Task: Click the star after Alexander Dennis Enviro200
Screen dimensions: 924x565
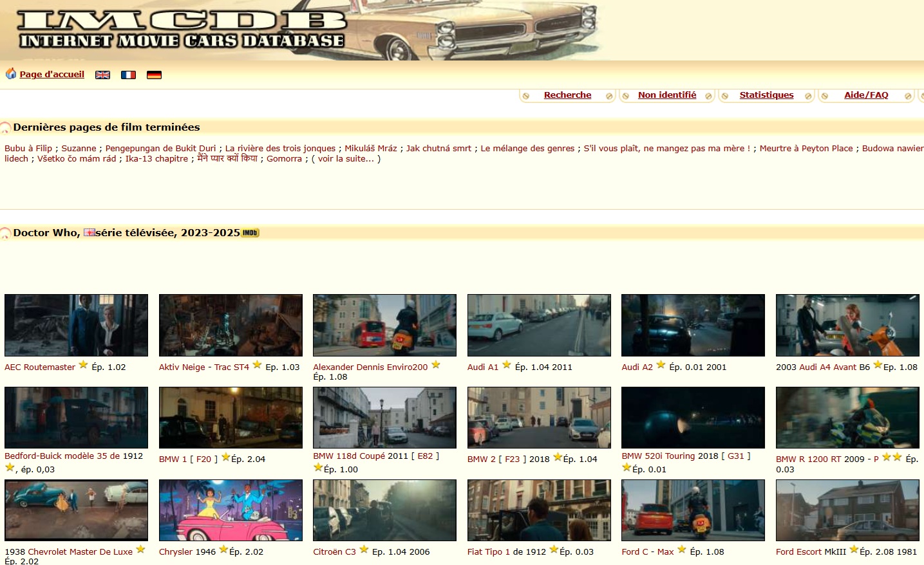Action: pos(436,365)
